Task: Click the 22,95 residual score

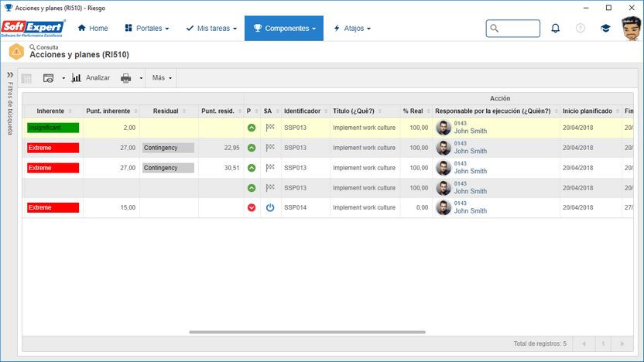Action: tap(231, 148)
